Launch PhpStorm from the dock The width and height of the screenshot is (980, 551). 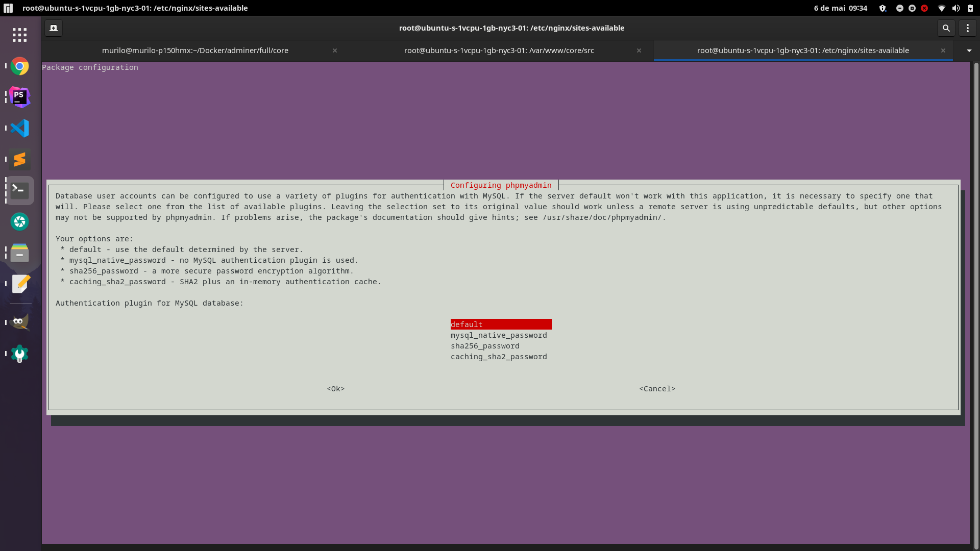pos(20,97)
